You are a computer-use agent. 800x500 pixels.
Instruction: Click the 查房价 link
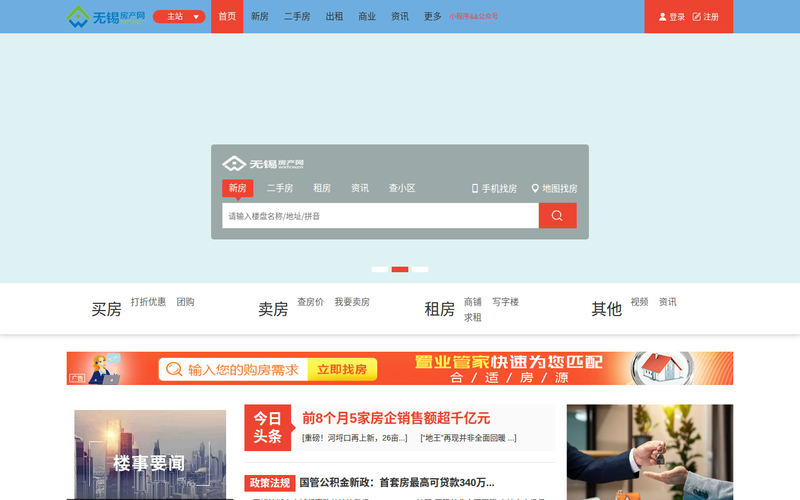tap(310, 302)
